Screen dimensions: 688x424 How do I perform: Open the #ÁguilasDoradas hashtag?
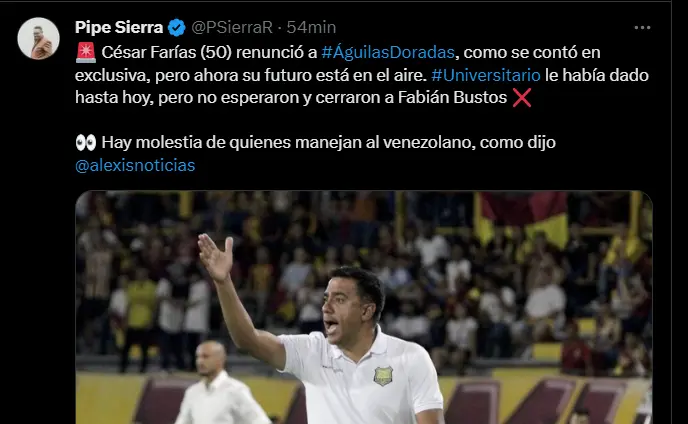388,52
